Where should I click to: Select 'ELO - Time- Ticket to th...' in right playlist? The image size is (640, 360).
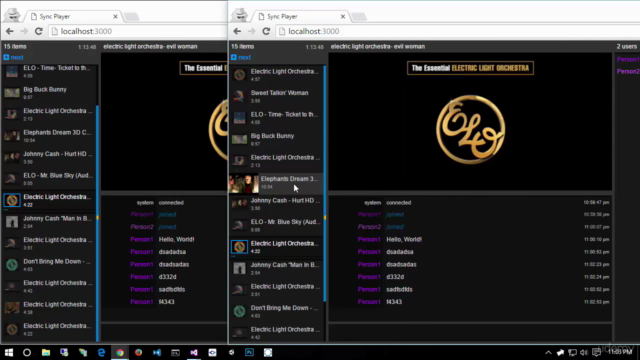click(276, 118)
